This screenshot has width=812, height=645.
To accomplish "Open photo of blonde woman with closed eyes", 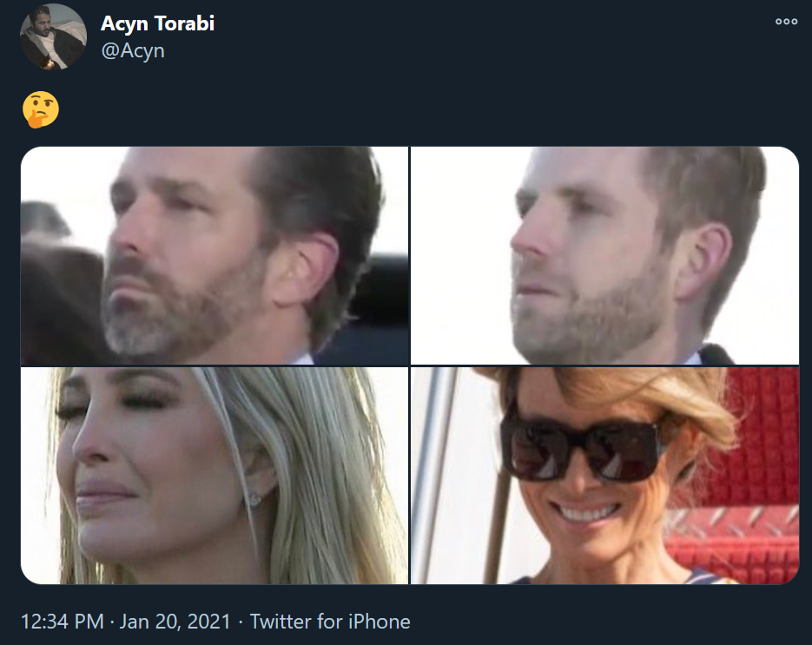I will pos(214,475).
